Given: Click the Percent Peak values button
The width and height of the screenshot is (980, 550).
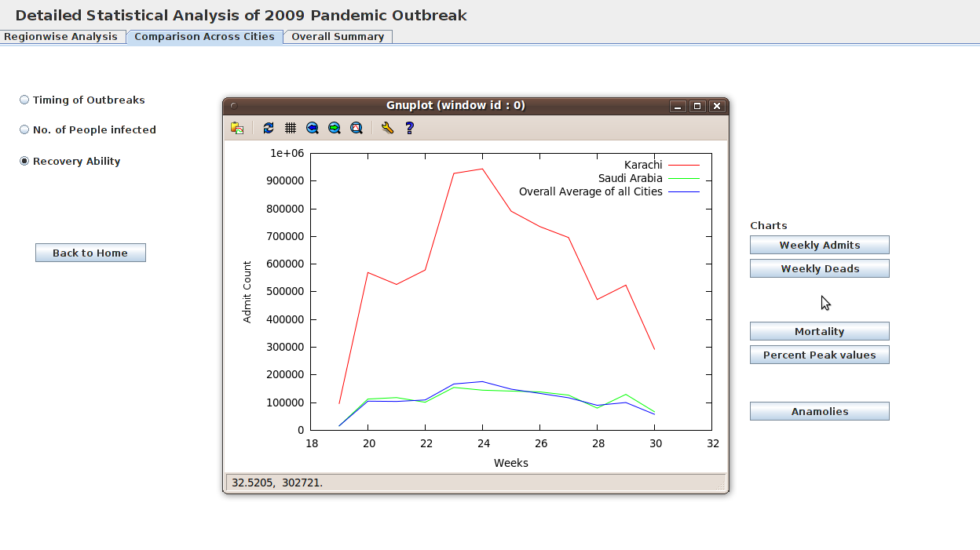Looking at the screenshot, I should (x=820, y=355).
